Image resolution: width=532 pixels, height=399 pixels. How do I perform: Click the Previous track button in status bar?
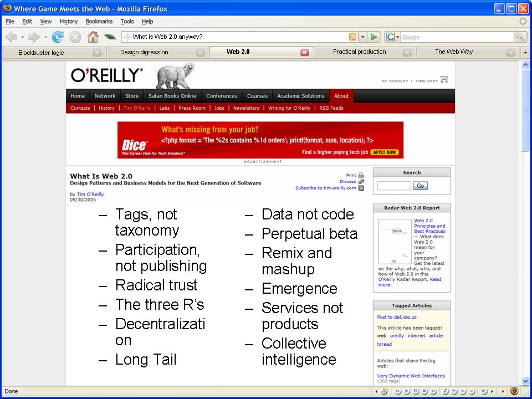(398, 391)
